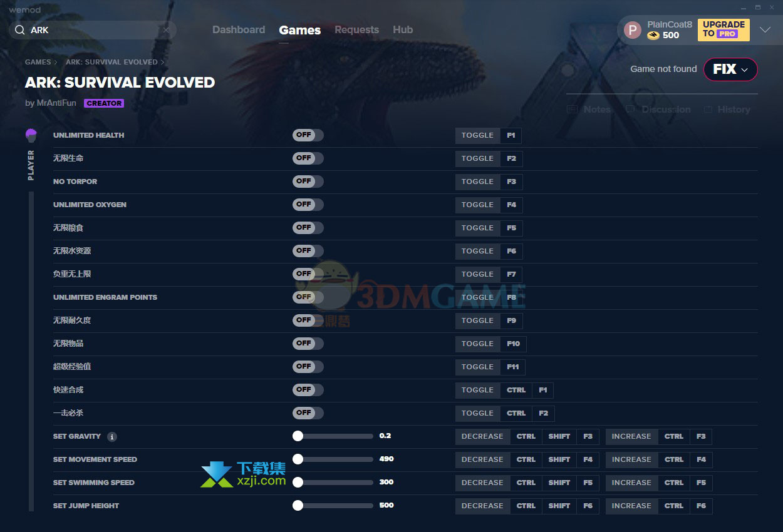Select the History tab label
This screenshot has width=783, height=532.
coord(734,110)
